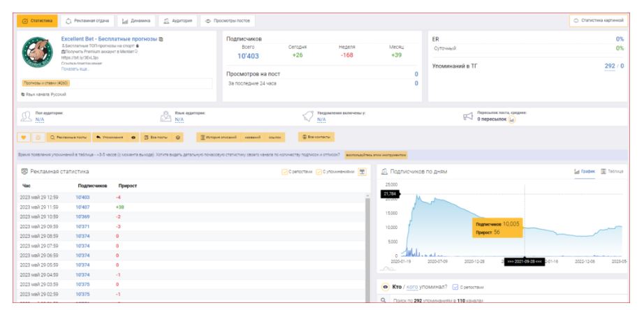
Task: Open the Аудитория tab
Action: [178, 20]
